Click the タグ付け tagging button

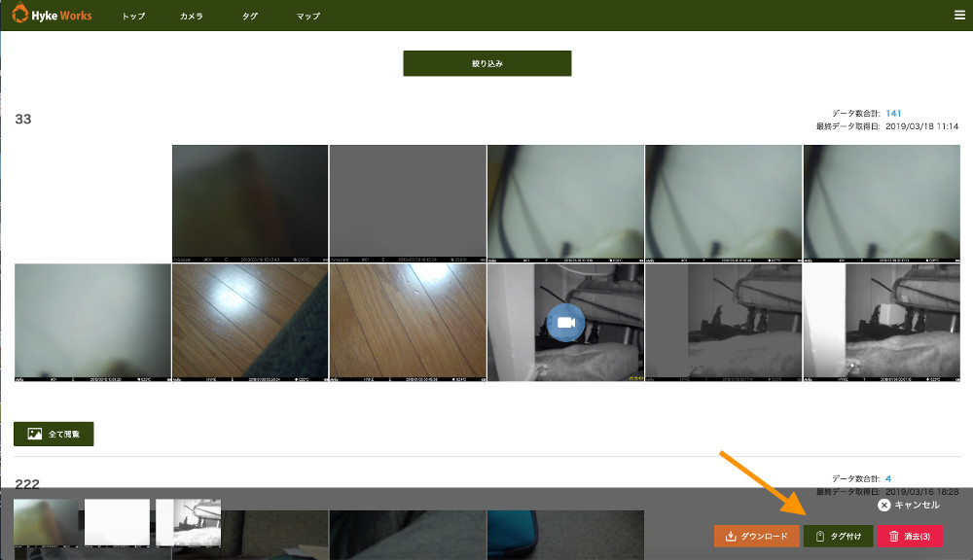point(838,536)
